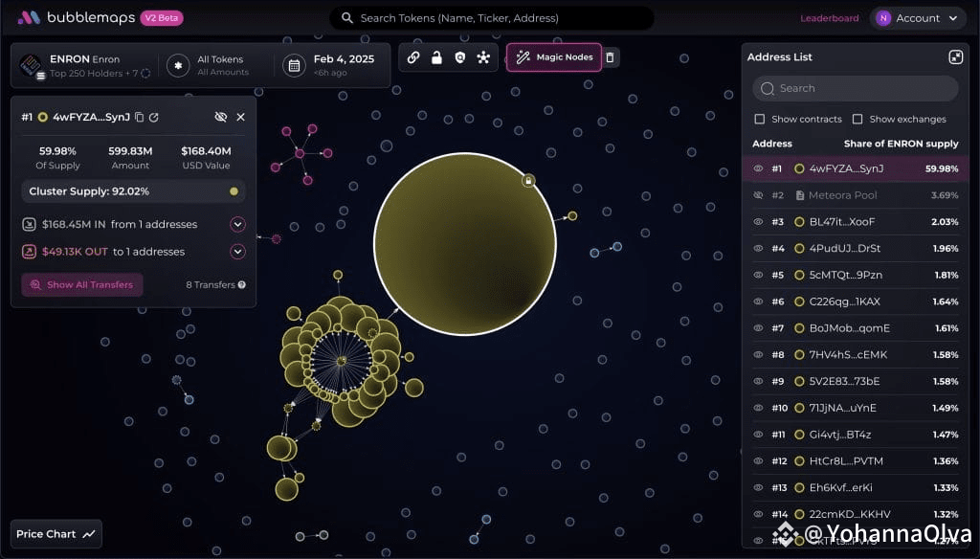Toggle visibility of #7 BoJMob...qomE
This screenshot has height=559, width=980.
tap(758, 327)
